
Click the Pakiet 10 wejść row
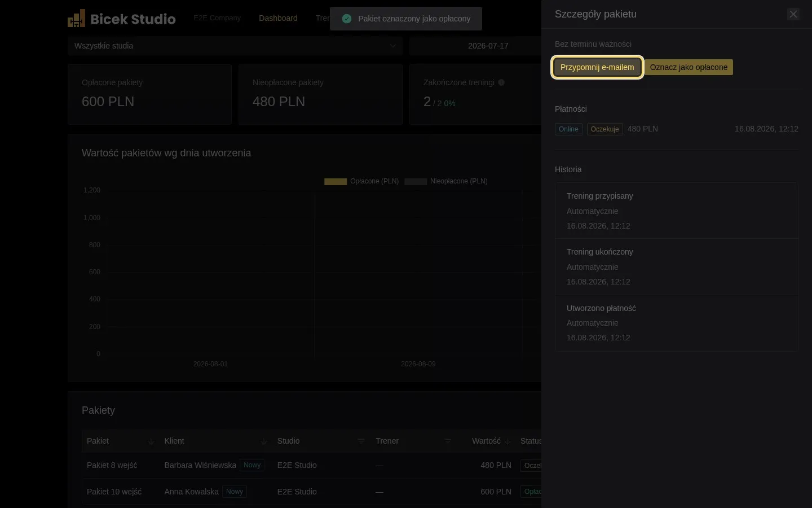[x=311, y=492]
